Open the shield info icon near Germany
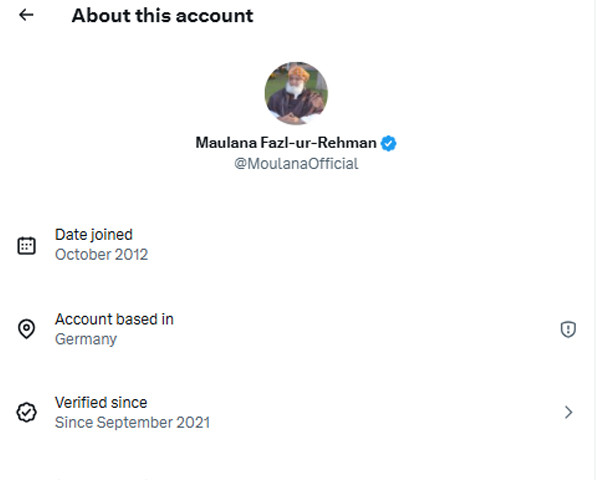Image resolution: width=600 pixels, height=480 pixels. pyautogui.click(x=568, y=329)
